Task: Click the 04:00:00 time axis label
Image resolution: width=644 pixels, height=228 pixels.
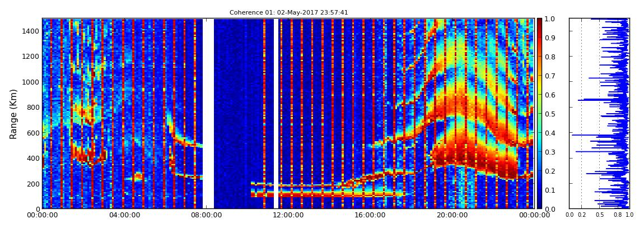Action: pyautogui.click(x=124, y=215)
